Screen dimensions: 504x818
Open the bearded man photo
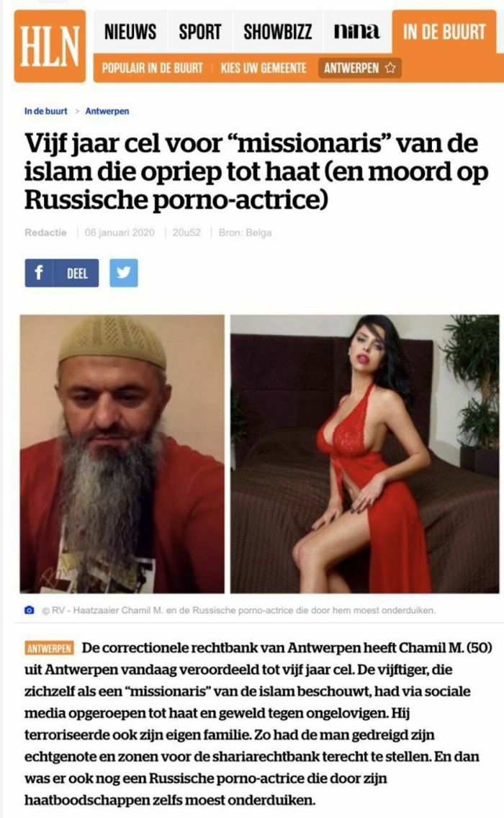pyautogui.click(x=122, y=454)
